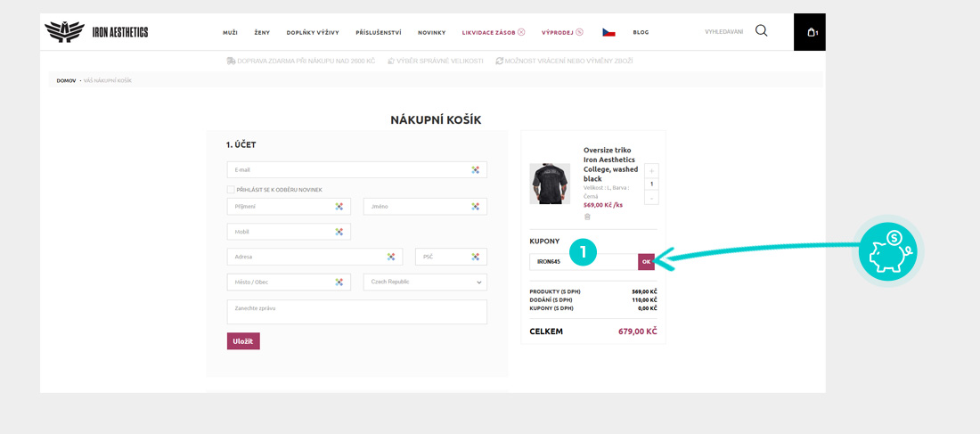The image size is (980, 434).
Task: Open the shopping bag cart icon
Action: (x=811, y=32)
